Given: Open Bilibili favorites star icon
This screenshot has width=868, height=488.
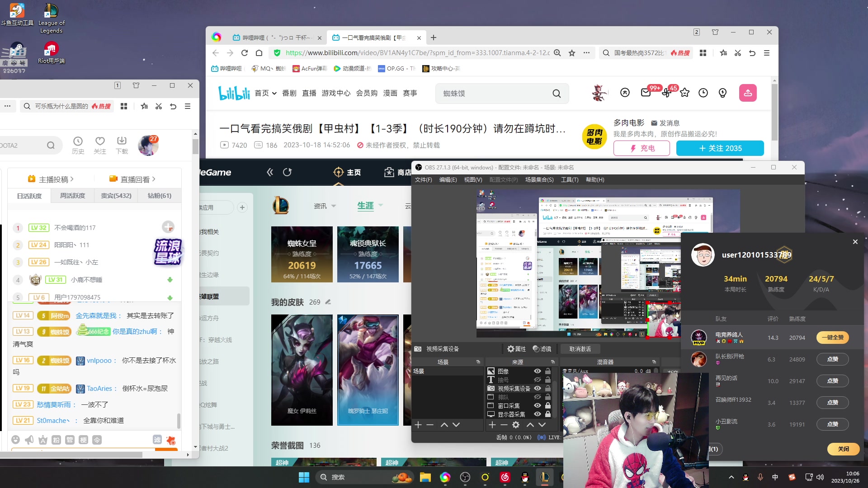Looking at the screenshot, I should (684, 93).
